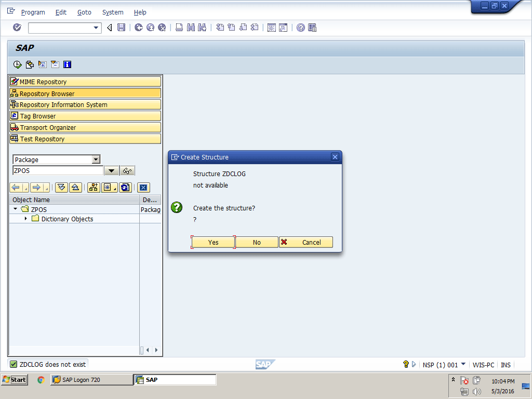Viewport: 532px width, 399px height.
Task: Click Yes to create the structure
Action: tap(213, 242)
